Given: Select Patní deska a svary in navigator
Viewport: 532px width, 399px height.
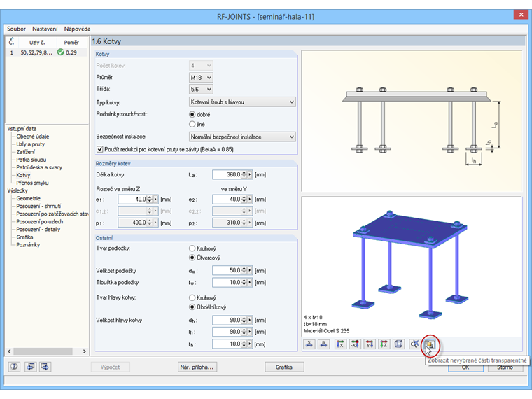Looking at the screenshot, I should tap(39, 167).
